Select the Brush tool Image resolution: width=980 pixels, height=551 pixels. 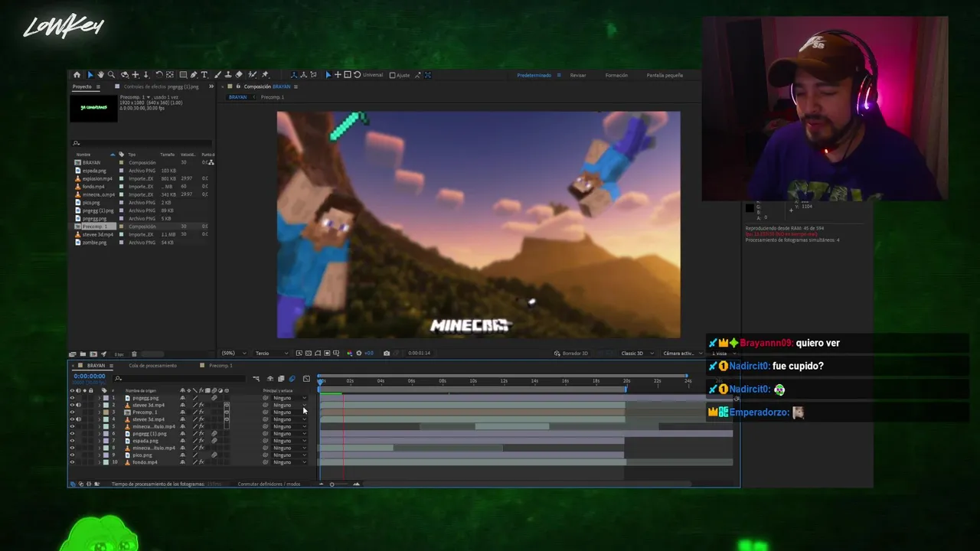(217, 75)
